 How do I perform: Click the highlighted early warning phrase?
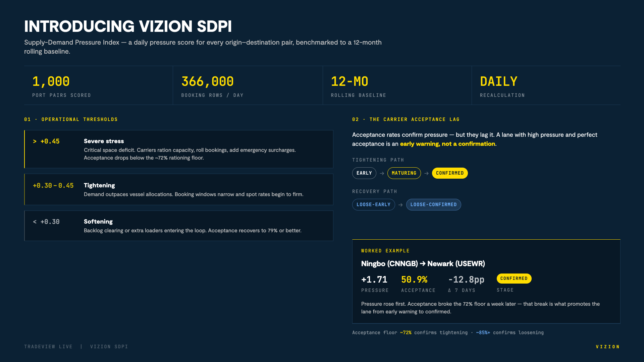[x=447, y=144]
